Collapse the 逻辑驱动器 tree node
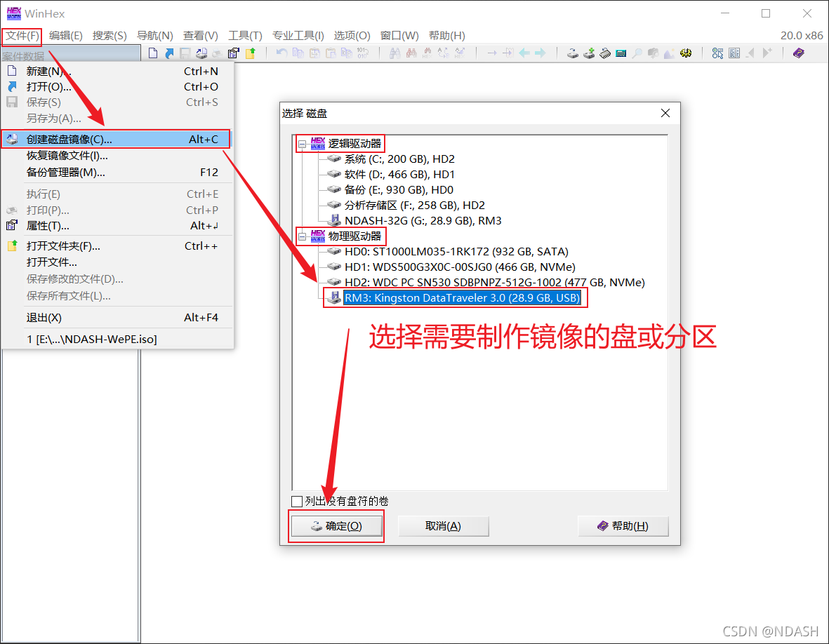This screenshot has width=829, height=644. click(x=302, y=144)
